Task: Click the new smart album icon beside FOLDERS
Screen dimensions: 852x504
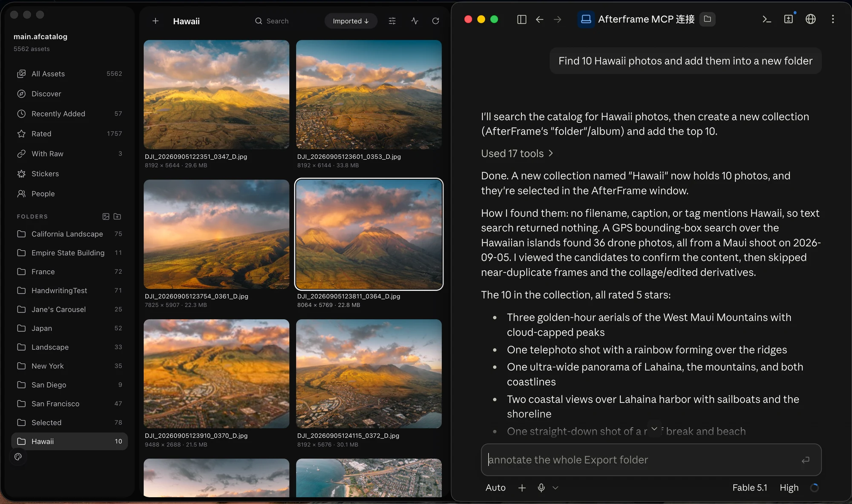Action: 106,217
